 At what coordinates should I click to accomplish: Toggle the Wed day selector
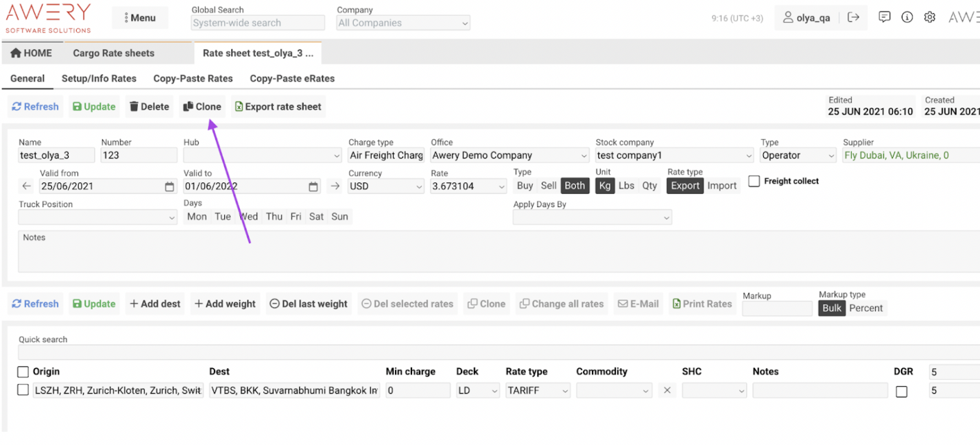[x=248, y=216]
